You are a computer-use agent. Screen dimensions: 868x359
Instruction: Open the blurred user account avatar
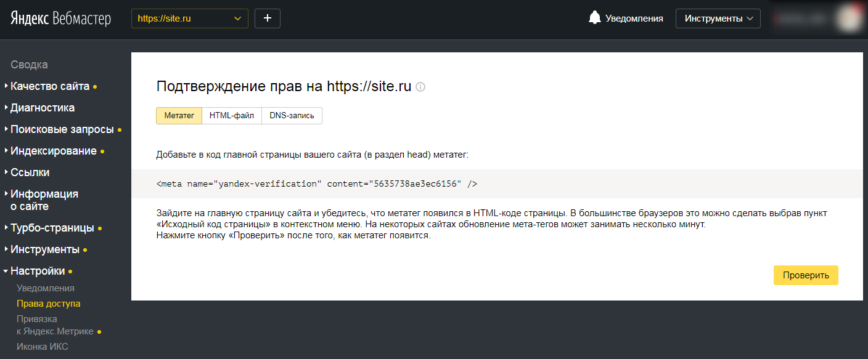click(849, 18)
